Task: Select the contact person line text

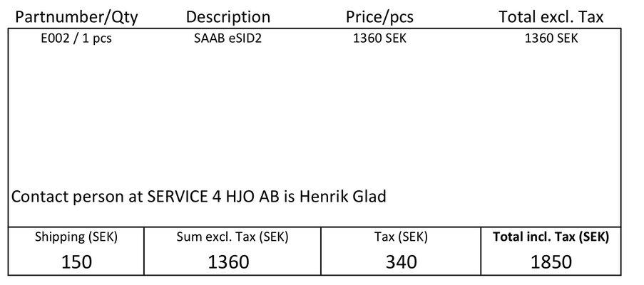Action: 199,197
